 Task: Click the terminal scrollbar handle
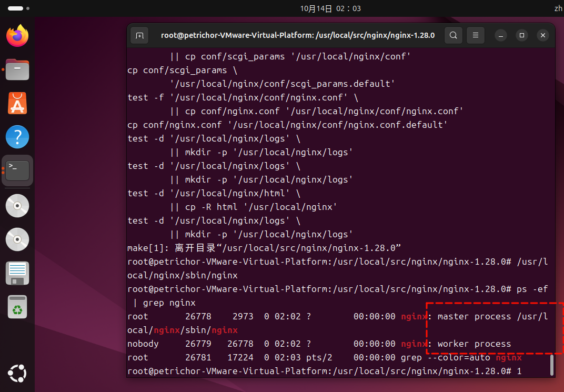coord(552,365)
